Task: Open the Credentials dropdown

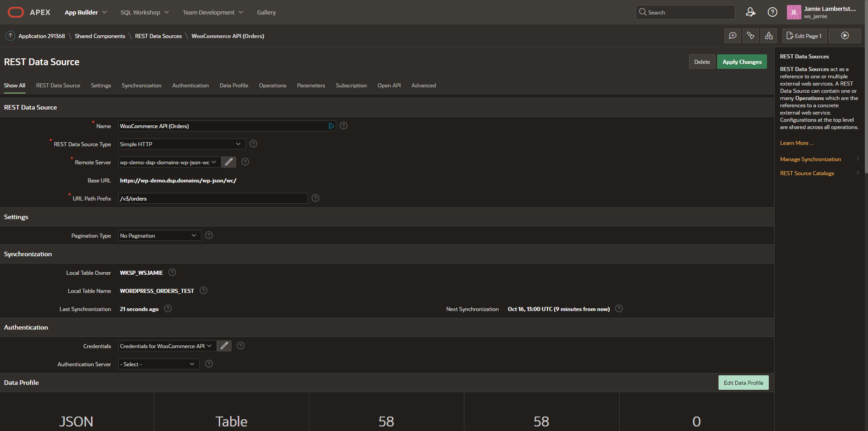Action: point(167,346)
